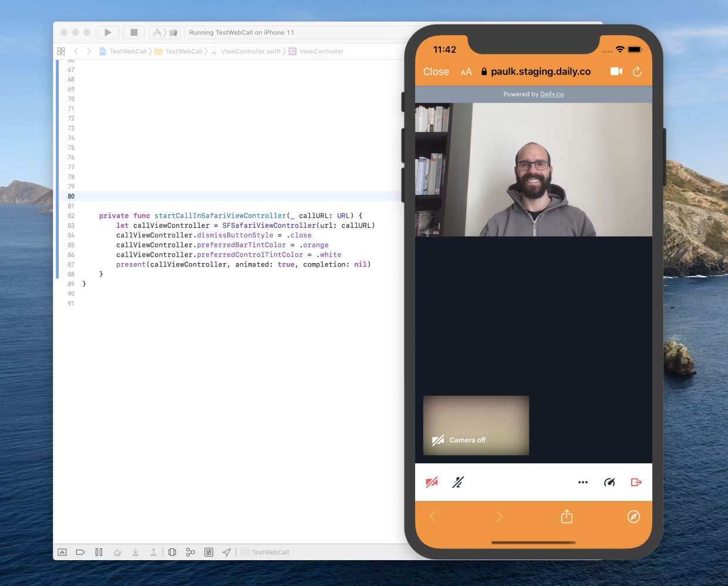
Task: Tap the 'Camera off' self-view tile
Action: point(476,425)
